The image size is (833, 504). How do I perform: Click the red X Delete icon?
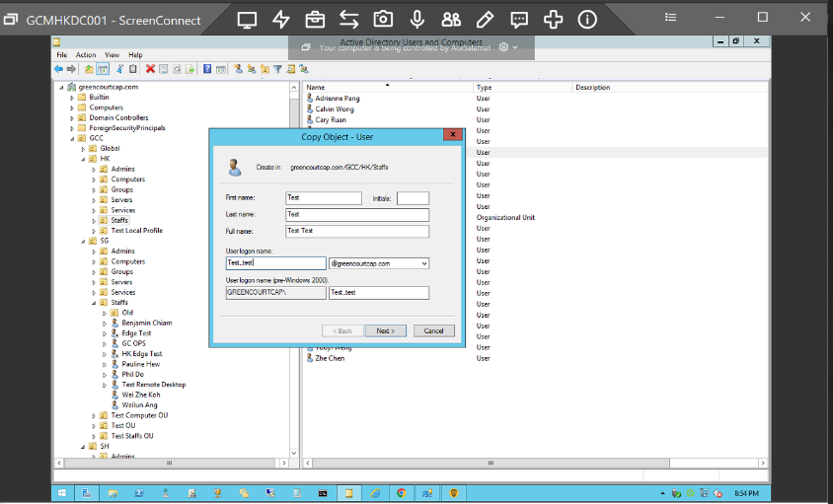[150, 69]
